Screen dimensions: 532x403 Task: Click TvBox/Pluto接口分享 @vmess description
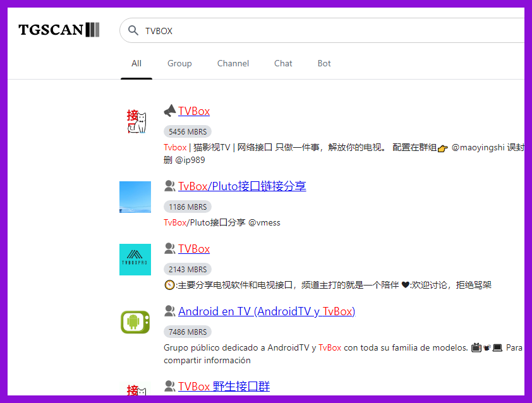[222, 222]
